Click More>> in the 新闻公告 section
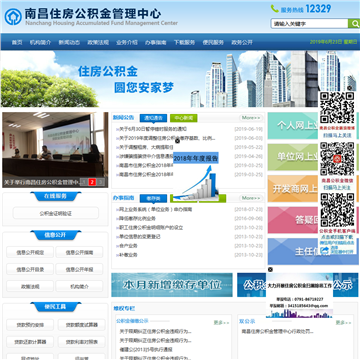The image size is (360, 360). pos(250,118)
